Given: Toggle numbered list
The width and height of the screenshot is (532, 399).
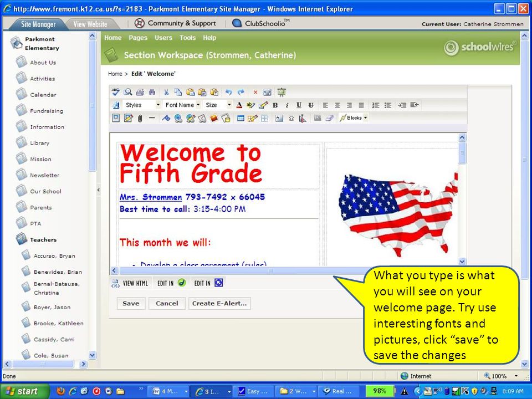Looking at the screenshot, I should tap(376, 105).
